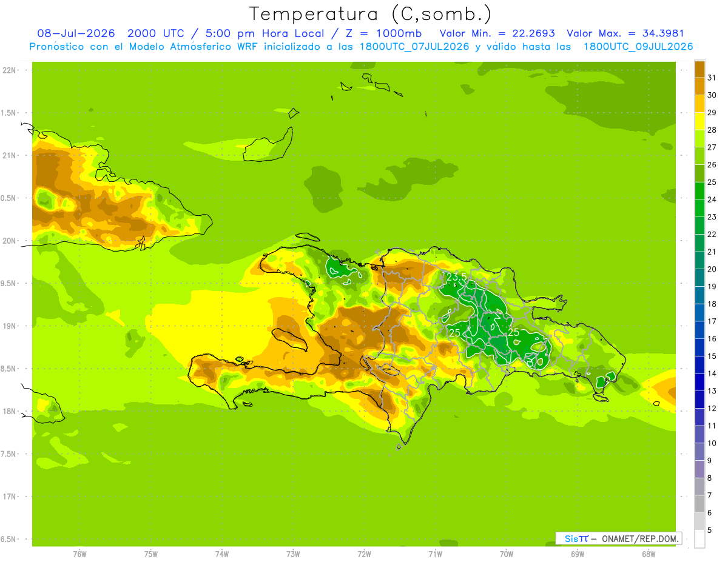Pick the legend band between 27 and 28
This screenshot has width=728, height=562.
[x=699, y=138]
